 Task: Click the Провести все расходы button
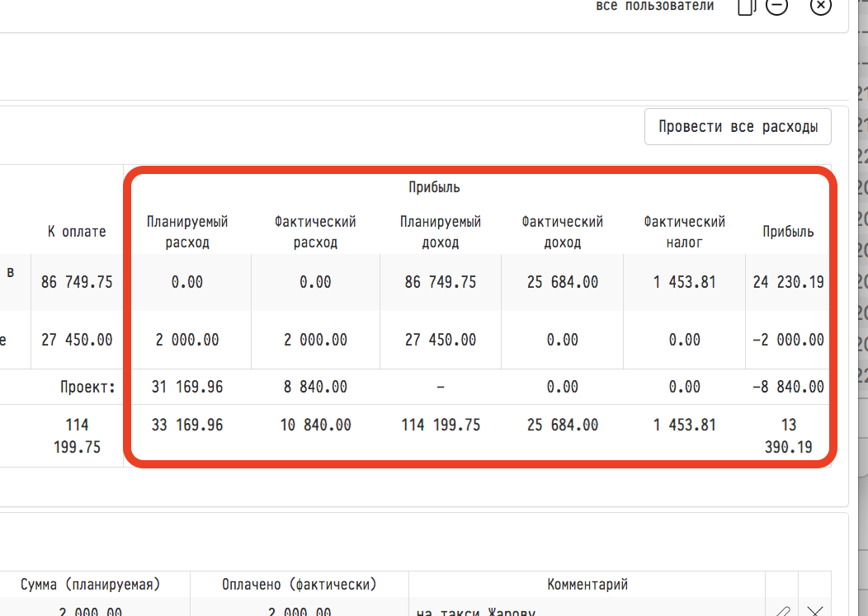(738, 127)
